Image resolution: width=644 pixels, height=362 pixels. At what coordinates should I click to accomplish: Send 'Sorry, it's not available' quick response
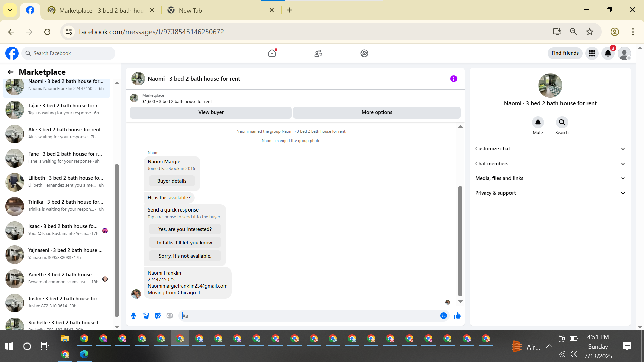(x=185, y=256)
